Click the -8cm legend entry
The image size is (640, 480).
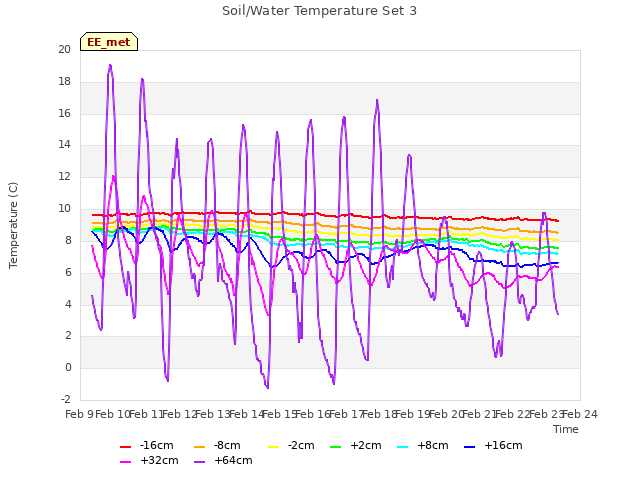[217, 445]
